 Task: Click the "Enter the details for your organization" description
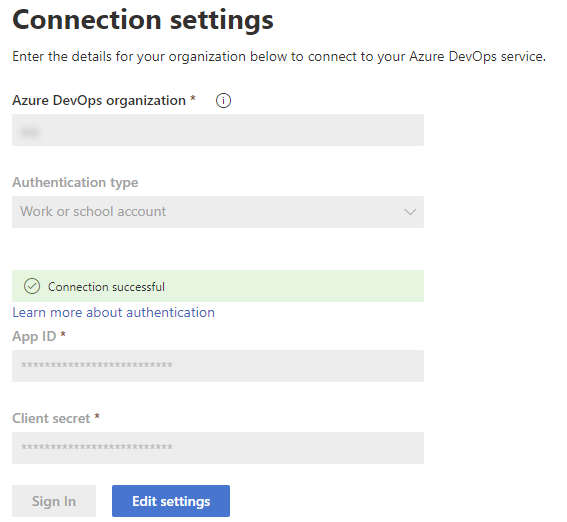click(279, 57)
